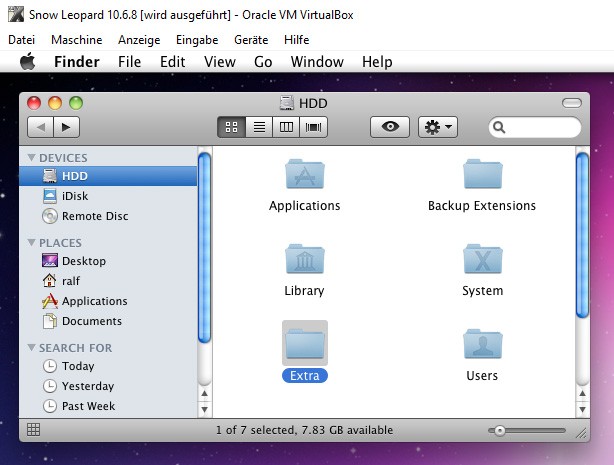Open Desktop in sidebar Places

[108, 261]
